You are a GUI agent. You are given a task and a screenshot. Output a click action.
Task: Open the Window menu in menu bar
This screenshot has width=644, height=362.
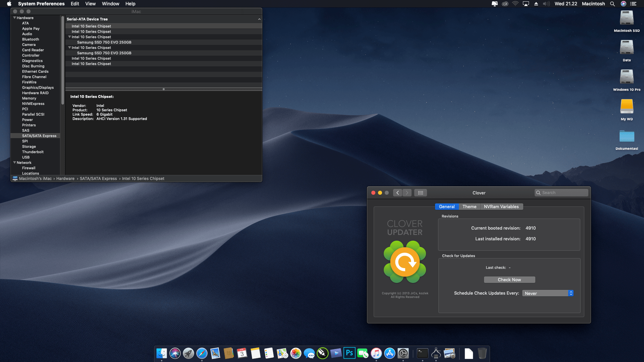(110, 4)
